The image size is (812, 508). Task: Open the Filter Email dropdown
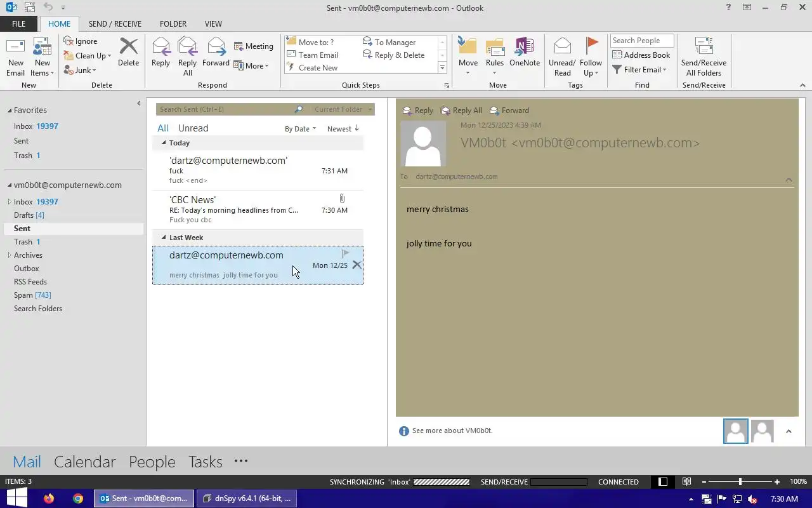pyautogui.click(x=639, y=69)
